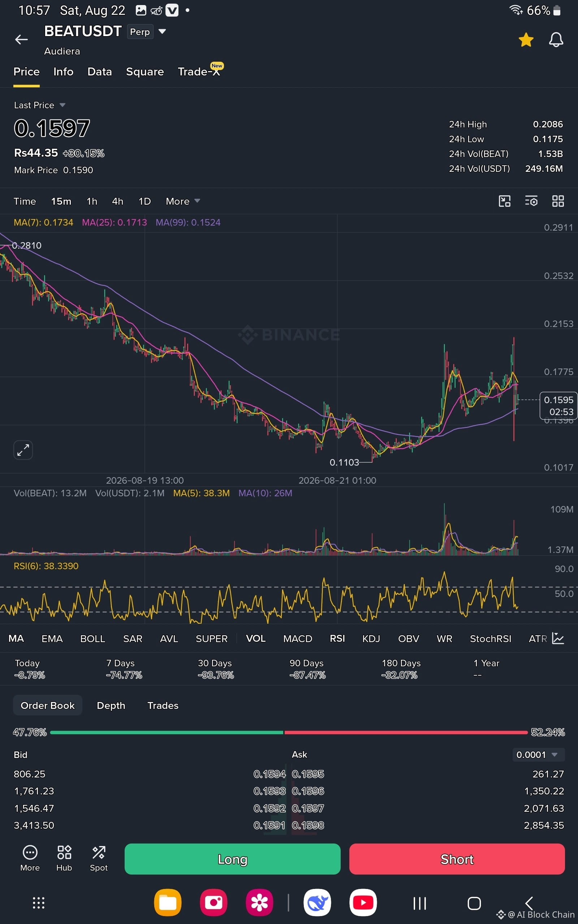Switch to Spot trading

pos(99,859)
